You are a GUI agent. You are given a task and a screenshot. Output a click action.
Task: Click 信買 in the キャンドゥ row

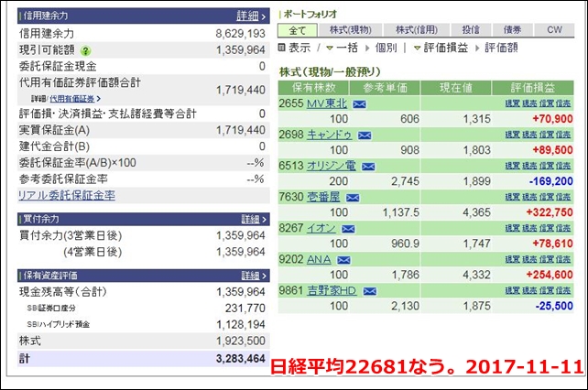tap(547, 135)
